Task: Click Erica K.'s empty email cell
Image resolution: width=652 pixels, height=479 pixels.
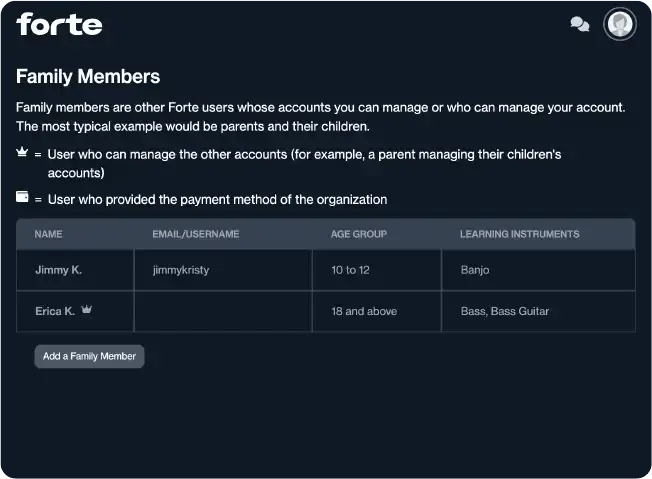Action: (x=223, y=311)
